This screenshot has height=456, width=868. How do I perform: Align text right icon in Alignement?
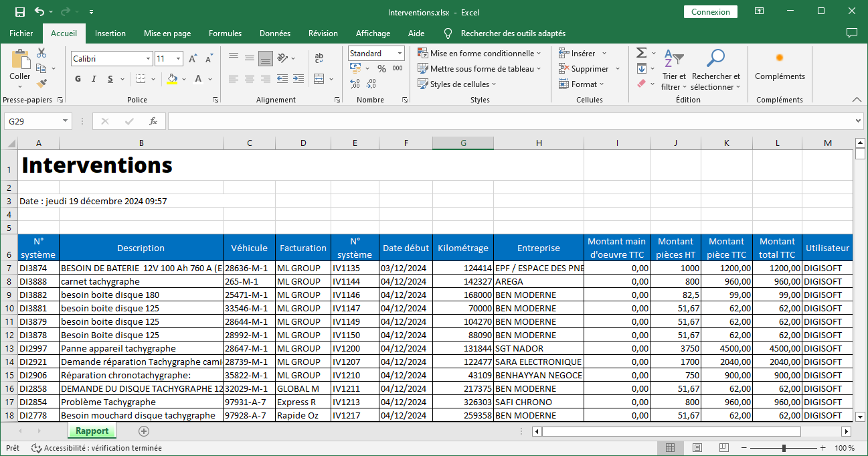pyautogui.click(x=266, y=79)
